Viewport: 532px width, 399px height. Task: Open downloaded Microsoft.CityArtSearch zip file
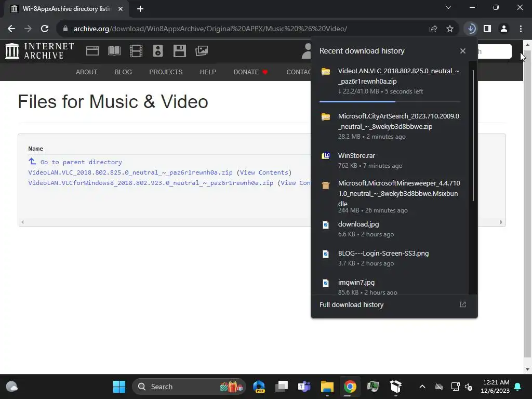[390, 126]
